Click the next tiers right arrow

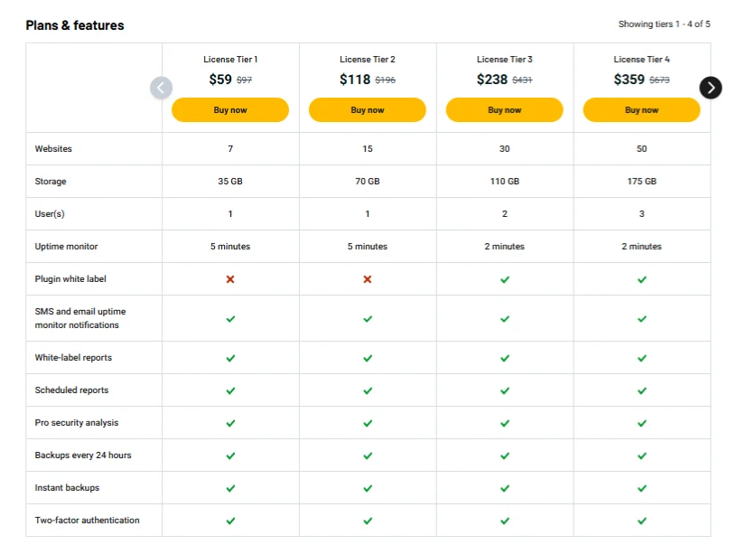tap(711, 88)
